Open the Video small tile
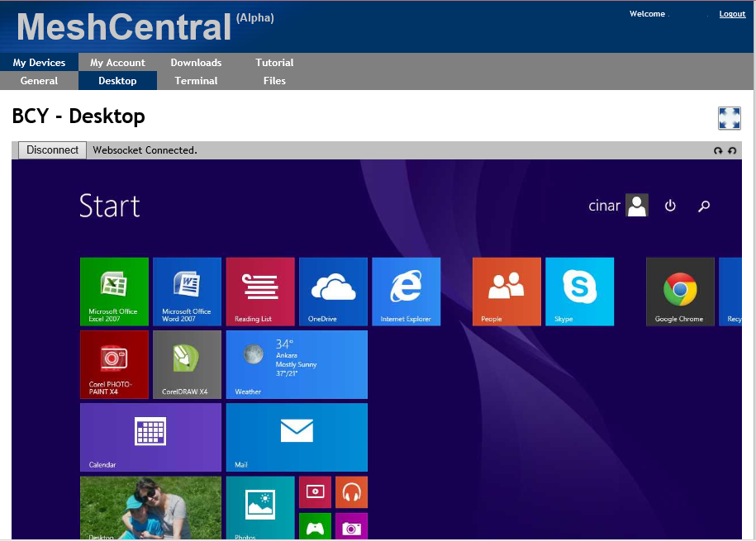The height and width of the screenshot is (541, 756). [x=315, y=491]
